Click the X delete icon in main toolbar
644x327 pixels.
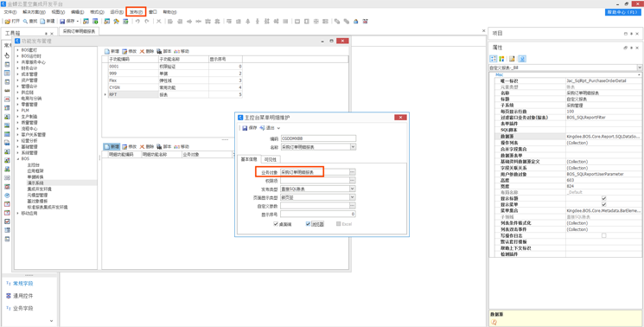tap(158, 21)
